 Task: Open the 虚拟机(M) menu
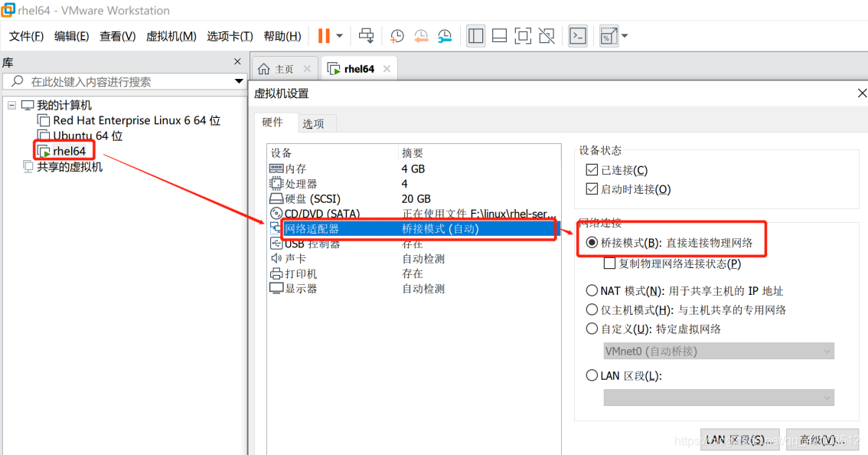(x=171, y=36)
